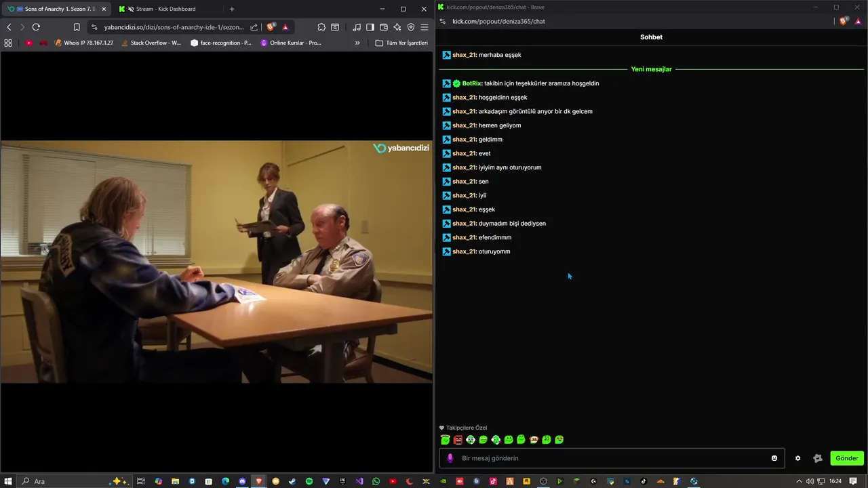Expand the hidden bookmarks chevron
The width and height of the screenshot is (868, 488).
coord(357,43)
